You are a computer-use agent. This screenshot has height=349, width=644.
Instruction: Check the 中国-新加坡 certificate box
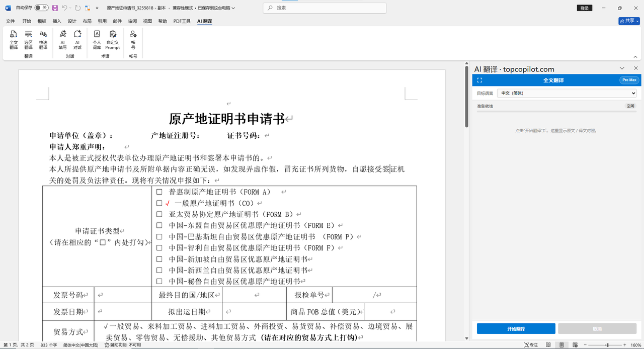click(159, 259)
